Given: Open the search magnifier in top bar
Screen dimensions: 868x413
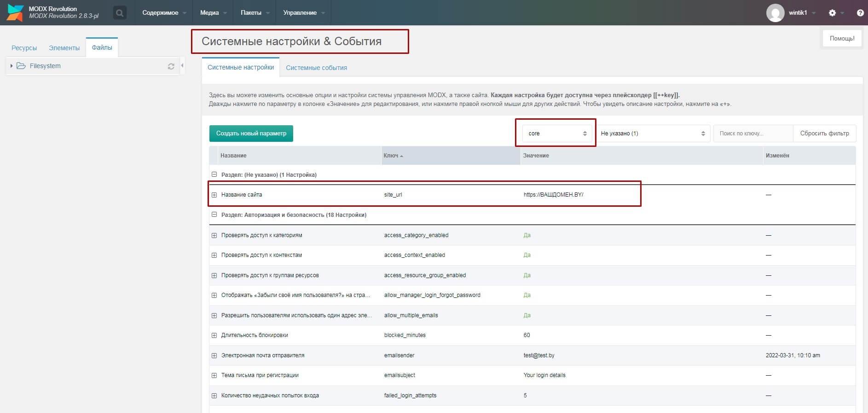Looking at the screenshot, I should (120, 13).
